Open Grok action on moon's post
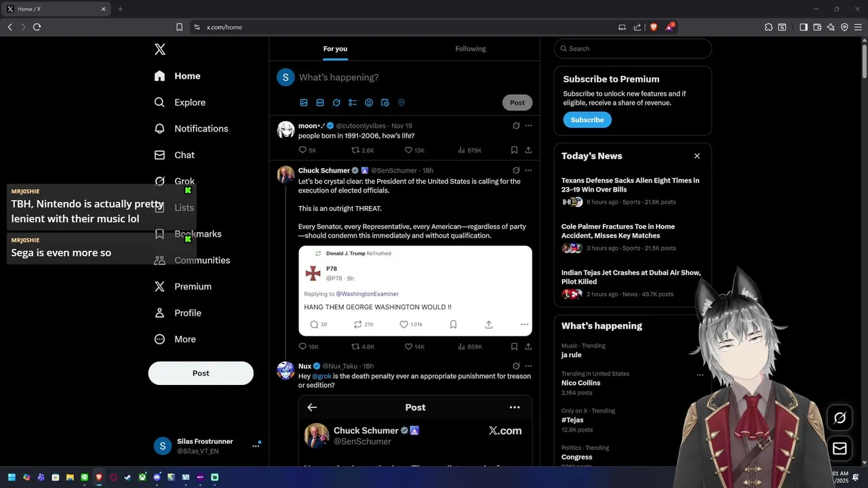 coord(516,126)
